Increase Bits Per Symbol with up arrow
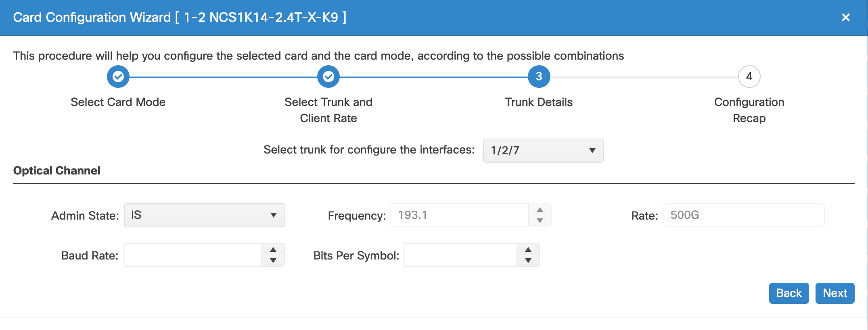 (528, 249)
